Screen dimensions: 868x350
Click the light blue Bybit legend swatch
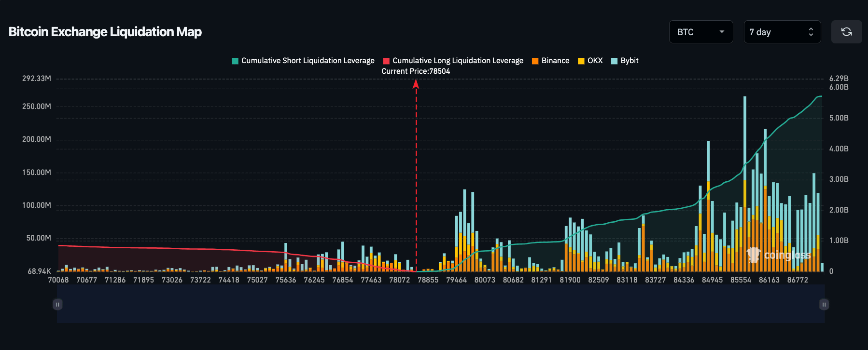pos(614,61)
